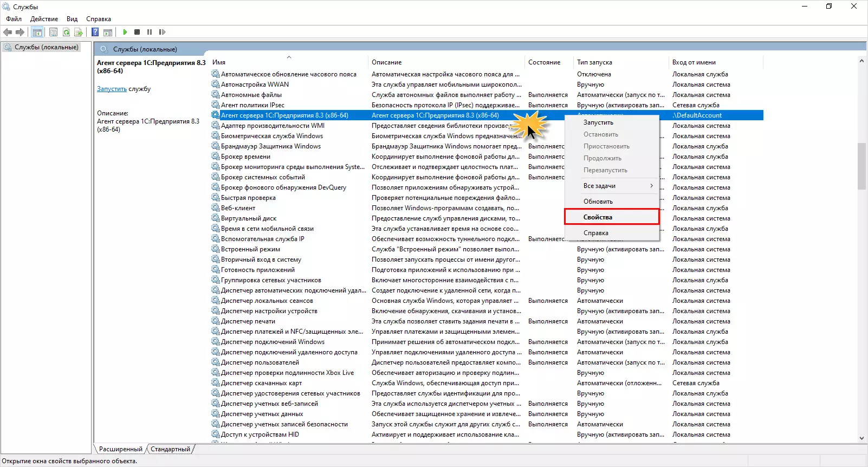
Task: Switch to the Расширенный tab
Action: (x=120, y=449)
